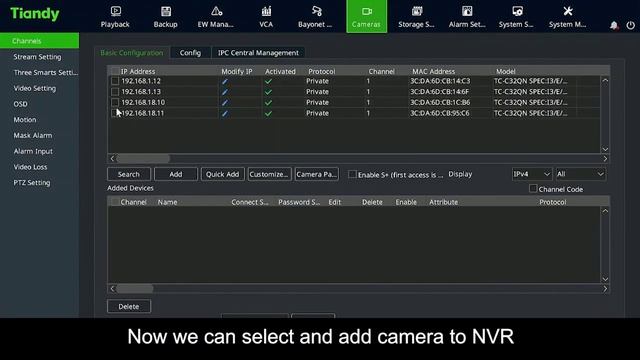The width and height of the screenshot is (640, 360).
Task: Tick checkbox for camera 192.168.18.11
Action: click(x=115, y=113)
